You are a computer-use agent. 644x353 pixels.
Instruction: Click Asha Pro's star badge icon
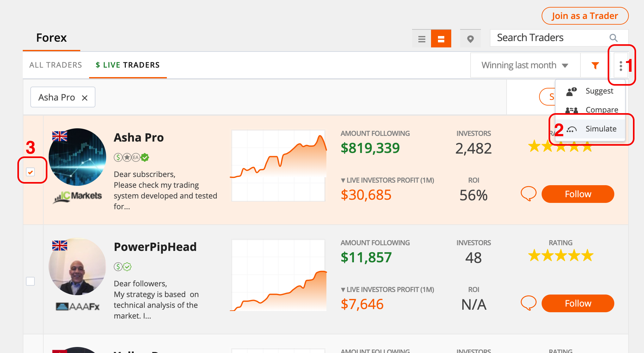(127, 157)
